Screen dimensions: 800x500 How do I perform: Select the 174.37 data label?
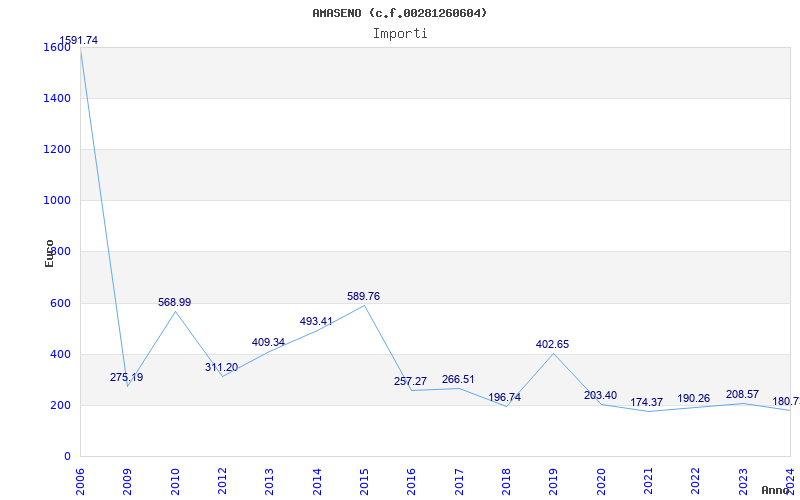(x=646, y=403)
